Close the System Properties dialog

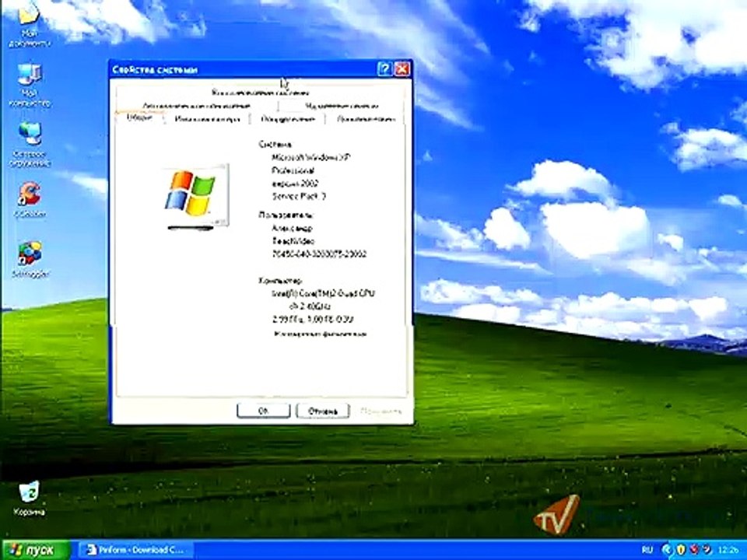(x=402, y=69)
